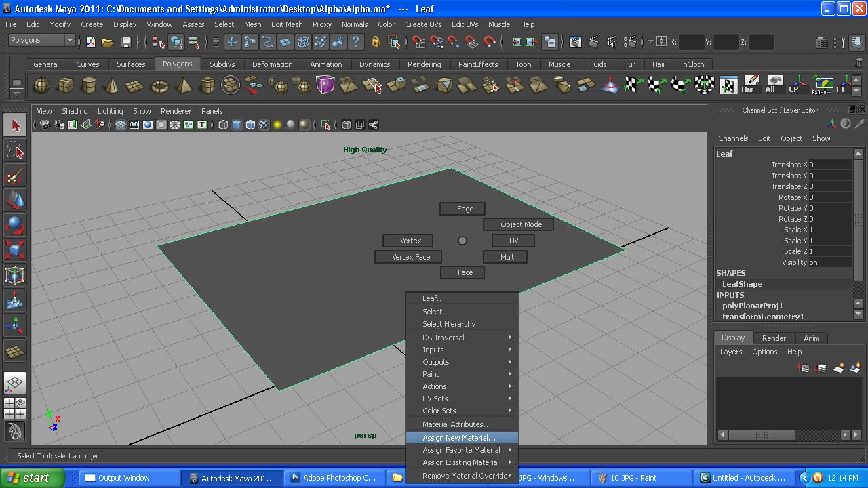Click Object Mode in the marking menu
Image resolution: width=868 pixels, height=488 pixels.
[x=518, y=224]
